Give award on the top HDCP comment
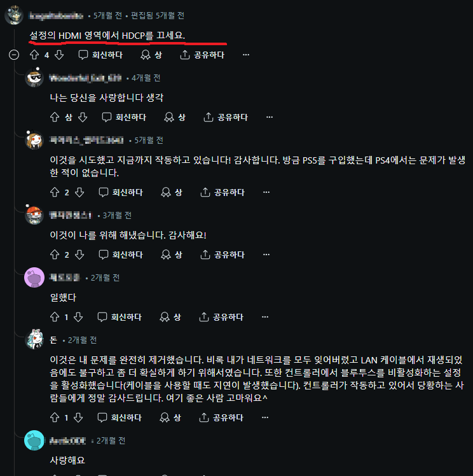 pyautogui.click(x=151, y=55)
